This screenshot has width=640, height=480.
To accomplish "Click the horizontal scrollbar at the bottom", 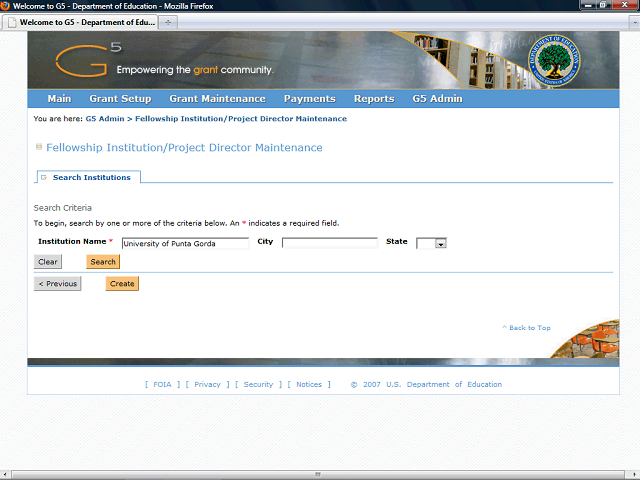I will [318, 475].
